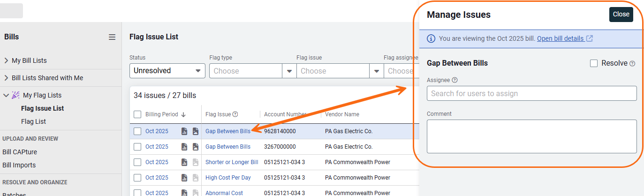Viewport: 644px width, 196px height.
Task: Open the Status dropdown showing Unresolved
Action: [167, 71]
